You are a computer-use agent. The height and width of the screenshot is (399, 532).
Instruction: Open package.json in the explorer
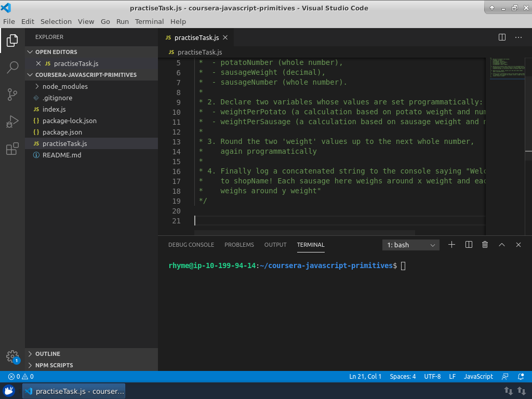[x=62, y=132]
